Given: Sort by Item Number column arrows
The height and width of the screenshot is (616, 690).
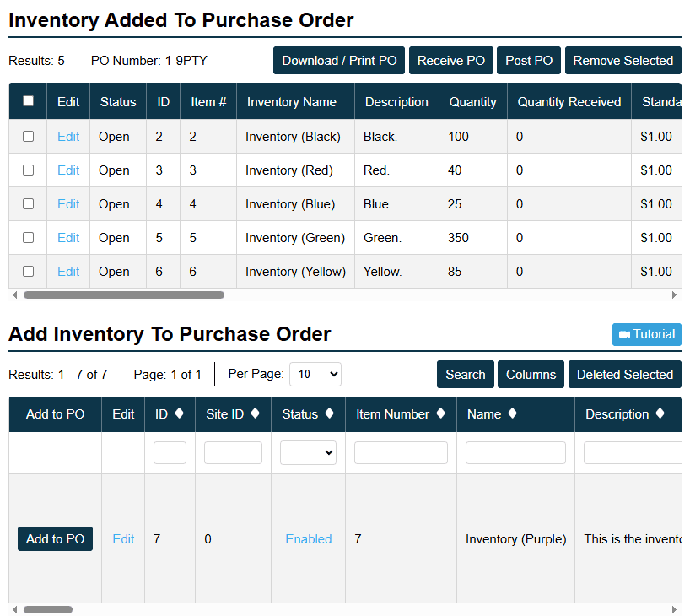Looking at the screenshot, I should [x=440, y=413].
